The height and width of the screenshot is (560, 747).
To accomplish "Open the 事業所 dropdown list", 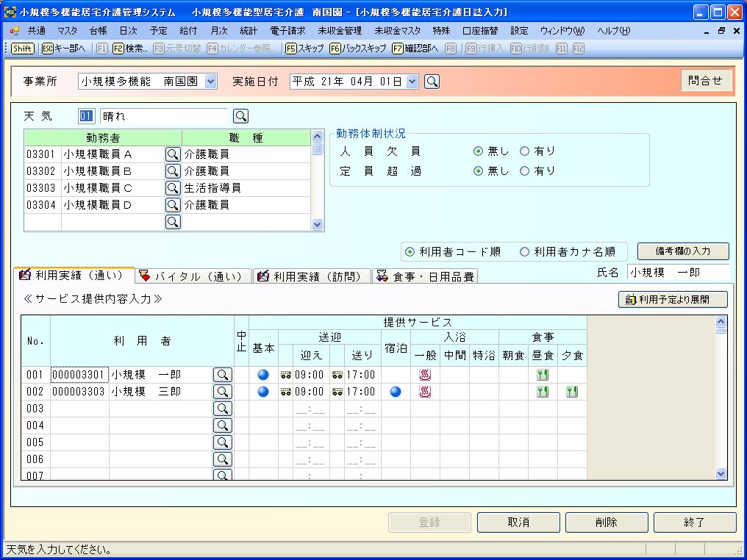I will pos(211,82).
